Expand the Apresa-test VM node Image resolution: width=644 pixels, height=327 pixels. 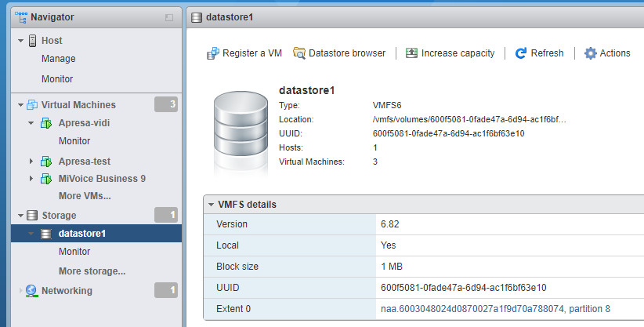31,162
